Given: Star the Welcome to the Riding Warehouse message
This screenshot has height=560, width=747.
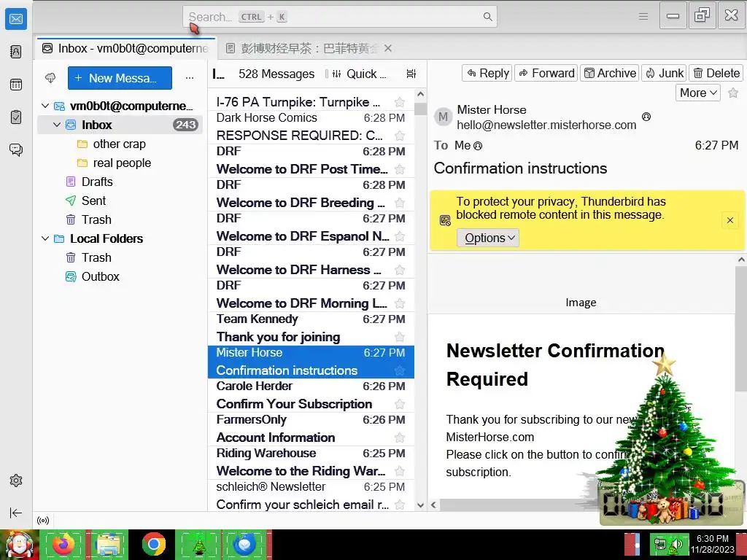Looking at the screenshot, I should 400,471.
